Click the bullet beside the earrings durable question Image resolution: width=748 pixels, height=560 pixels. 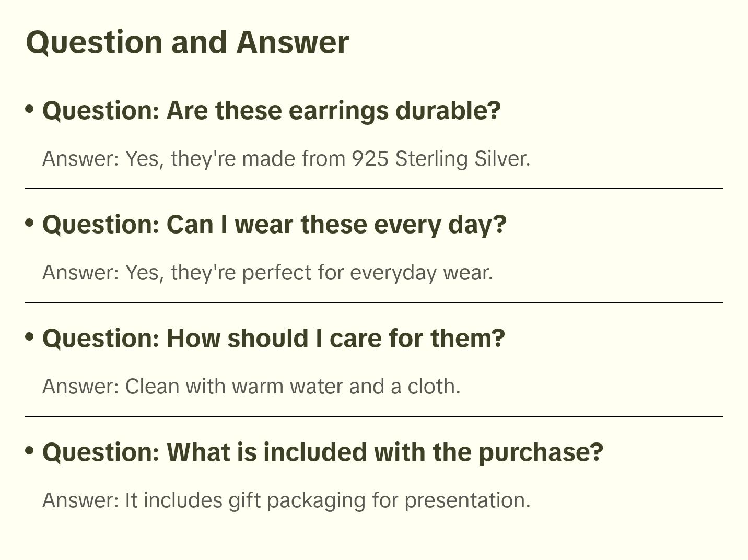[x=30, y=109]
